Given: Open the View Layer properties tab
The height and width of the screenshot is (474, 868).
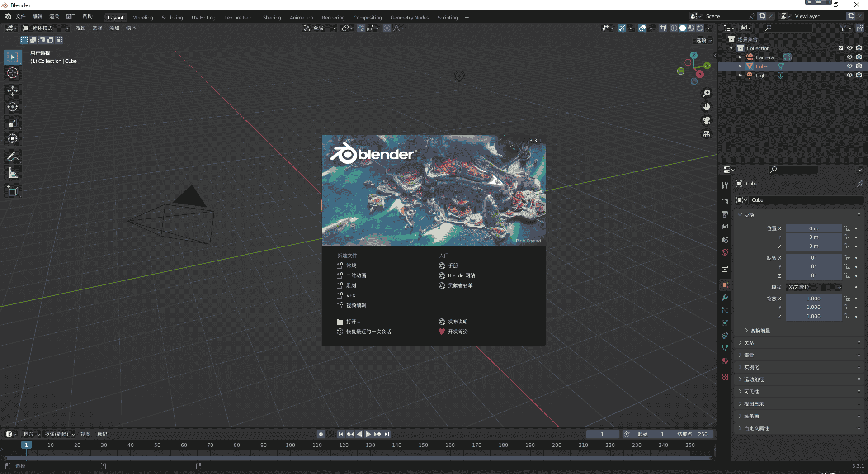Looking at the screenshot, I should [725, 227].
